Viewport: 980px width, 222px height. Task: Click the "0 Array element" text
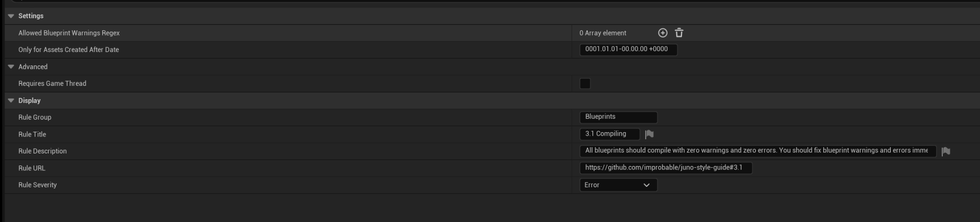tap(603, 33)
